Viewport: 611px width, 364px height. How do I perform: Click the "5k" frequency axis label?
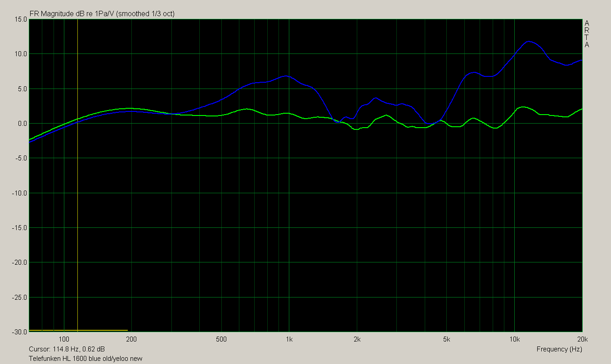[446, 338]
